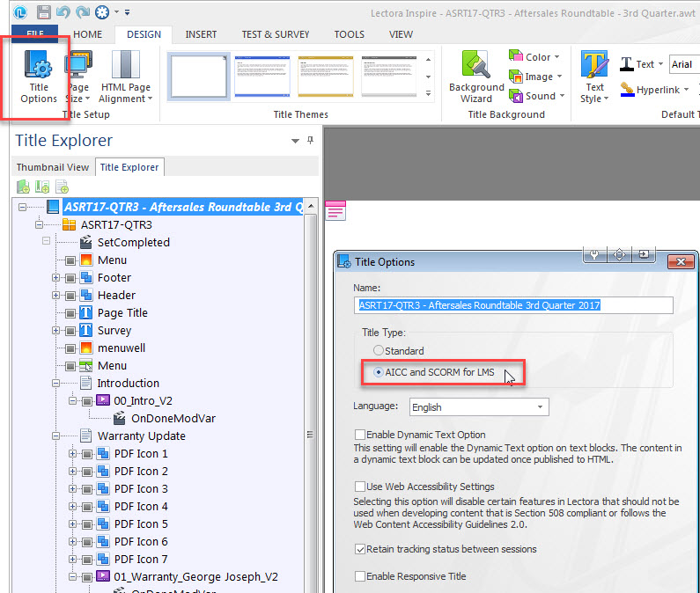Open the TEST & SURVEY tab
Screen dimensions: 700x593
coord(276,34)
